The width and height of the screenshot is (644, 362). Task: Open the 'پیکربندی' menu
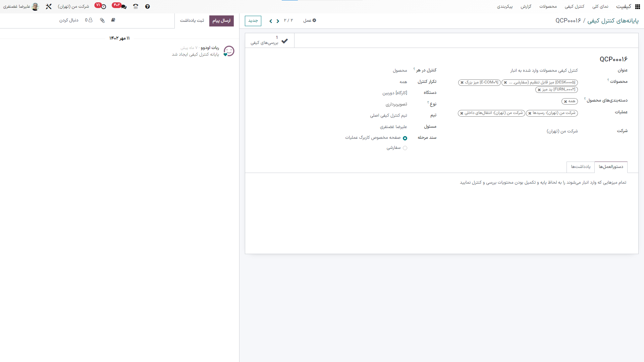[504, 6]
